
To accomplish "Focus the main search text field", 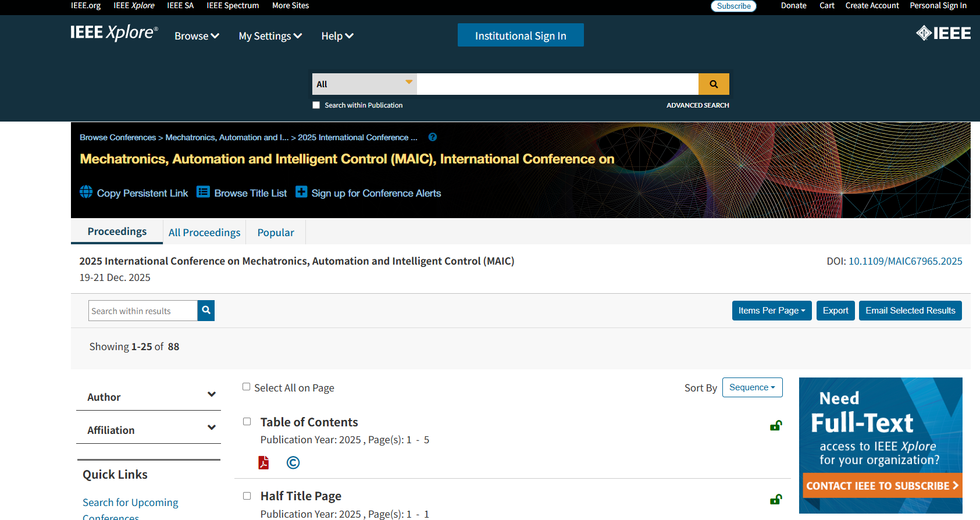I will click(558, 84).
